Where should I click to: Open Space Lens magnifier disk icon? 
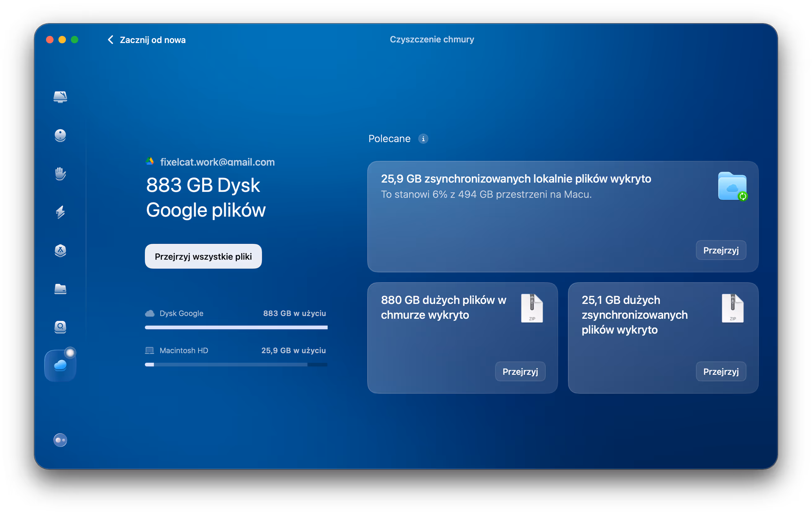[60, 327]
